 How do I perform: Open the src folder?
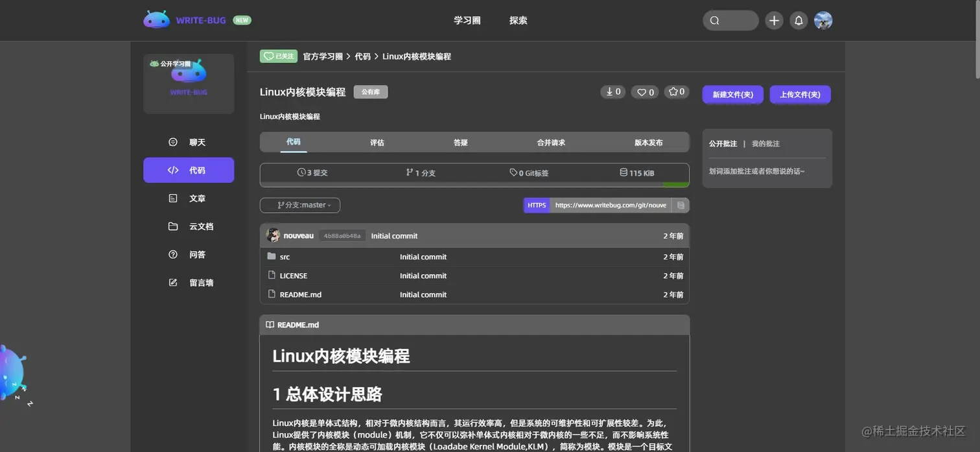(x=285, y=257)
